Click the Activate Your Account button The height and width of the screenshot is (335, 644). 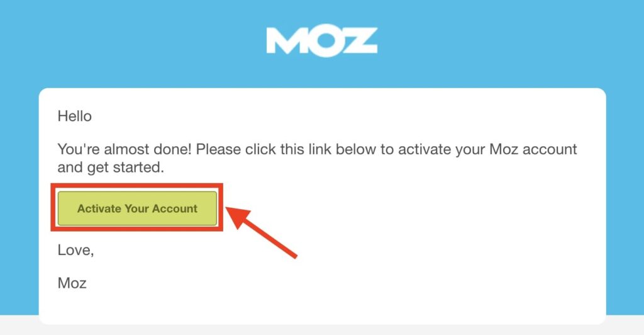pos(137,208)
